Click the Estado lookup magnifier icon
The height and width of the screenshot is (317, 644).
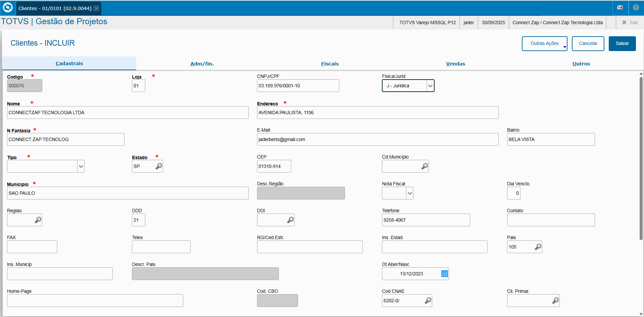point(159,166)
